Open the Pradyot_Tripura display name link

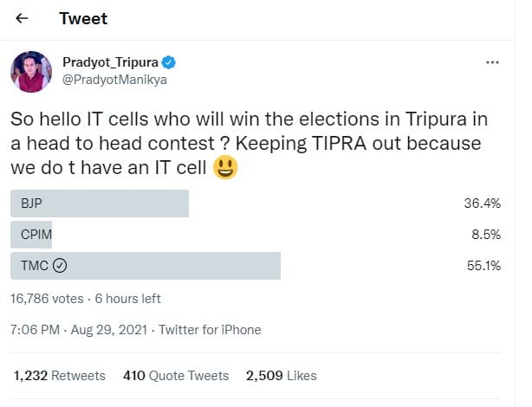(110, 62)
